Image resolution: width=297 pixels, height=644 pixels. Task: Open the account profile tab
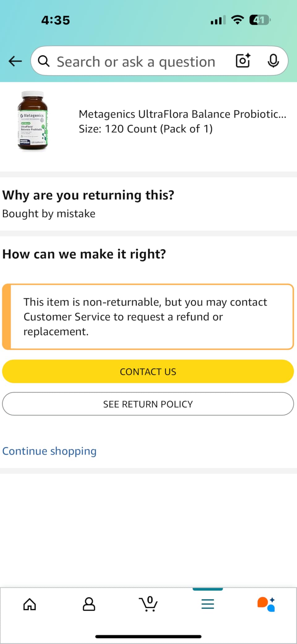89,604
